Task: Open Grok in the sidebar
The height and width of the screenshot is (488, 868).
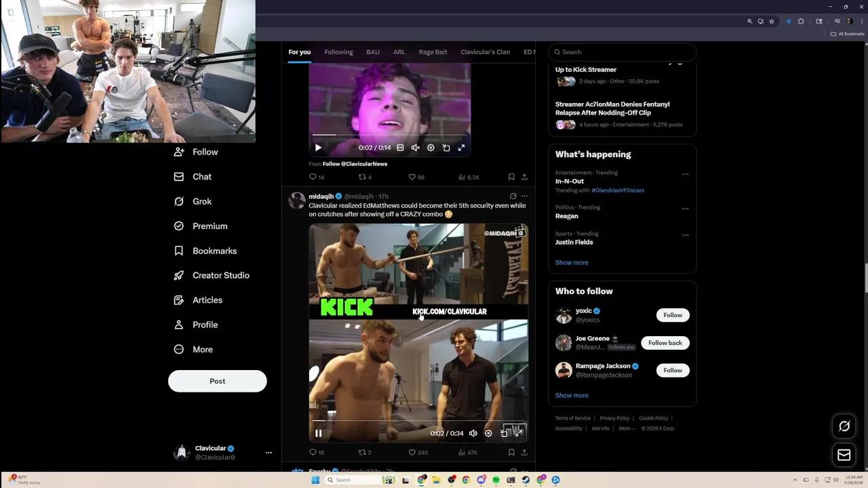Action: click(193, 201)
